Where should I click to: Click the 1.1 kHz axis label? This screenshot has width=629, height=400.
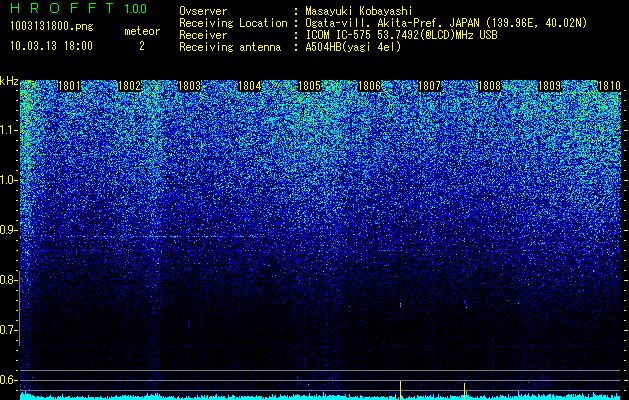(x=9, y=130)
